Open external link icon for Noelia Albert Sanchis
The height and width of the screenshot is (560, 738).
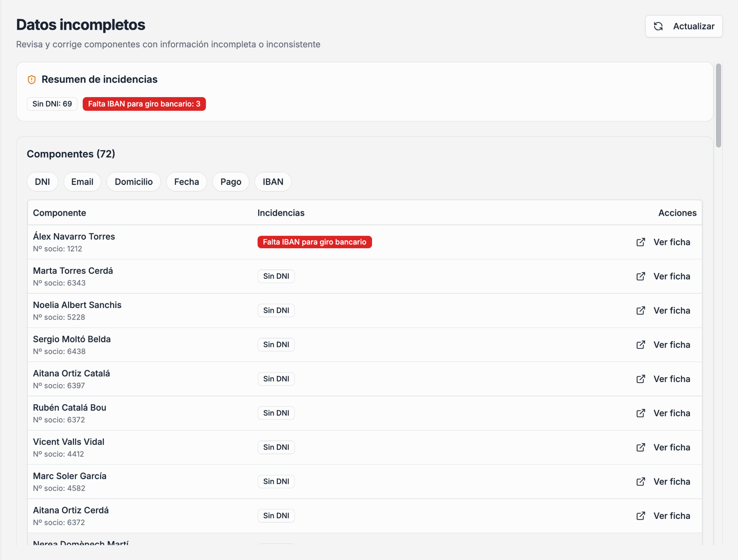point(641,310)
